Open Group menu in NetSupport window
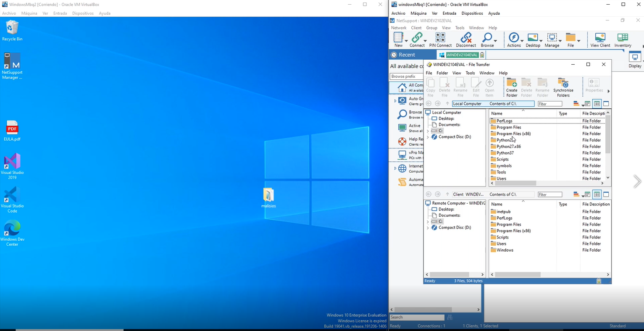The width and height of the screenshot is (644, 331). (432, 28)
